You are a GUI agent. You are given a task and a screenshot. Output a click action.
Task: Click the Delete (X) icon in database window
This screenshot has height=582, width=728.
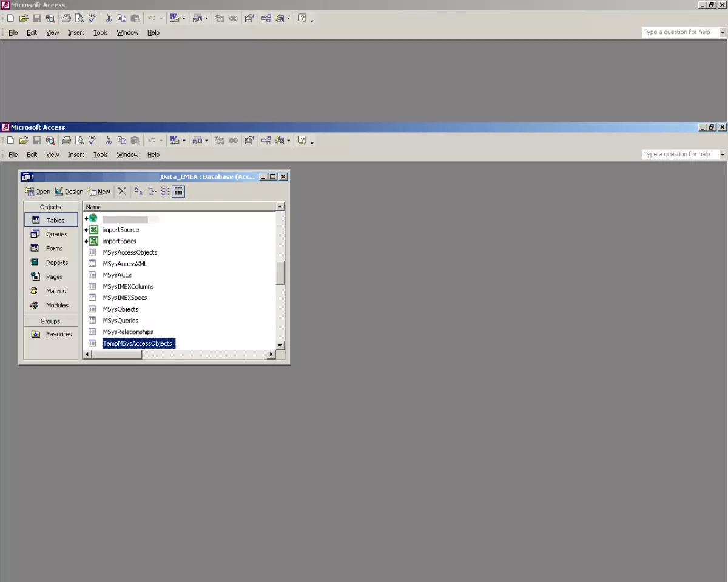tap(122, 192)
